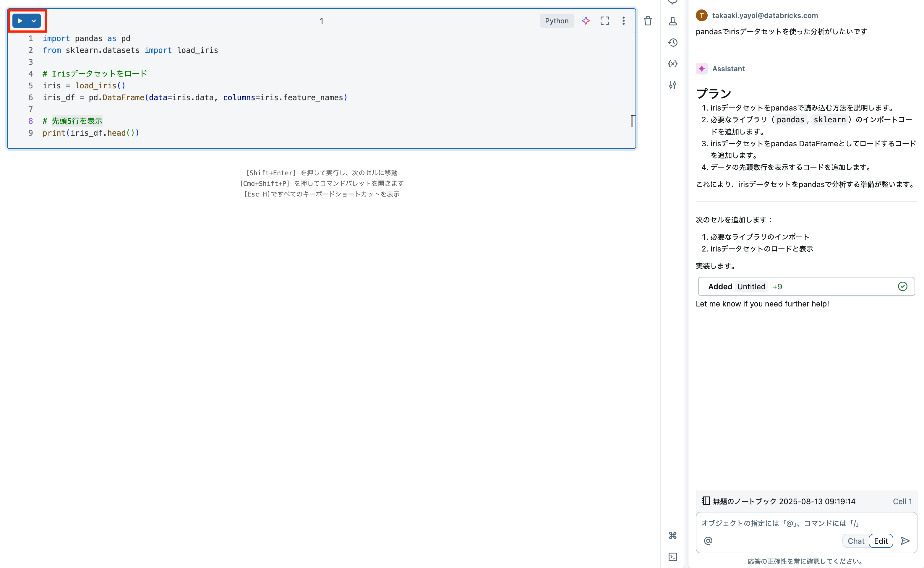Run the selected notebook cell
The image size is (924, 568).
pyautogui.click(x=20, y=21)
